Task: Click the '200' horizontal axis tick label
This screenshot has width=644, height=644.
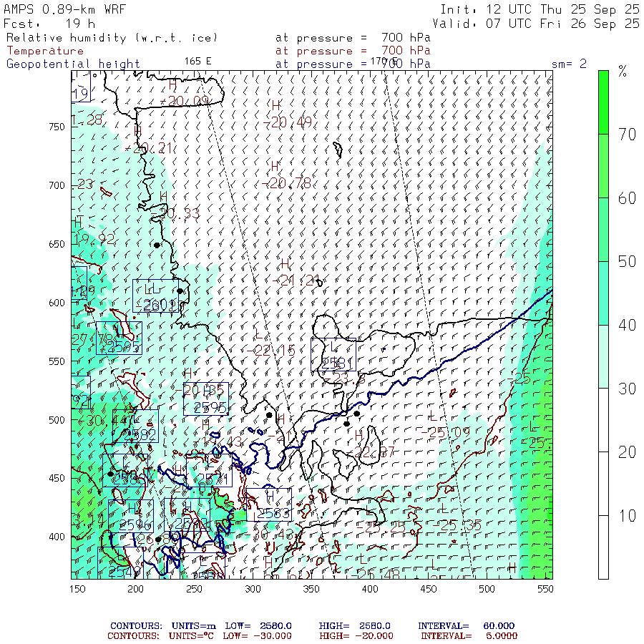Action: click(x=135, y=589)
